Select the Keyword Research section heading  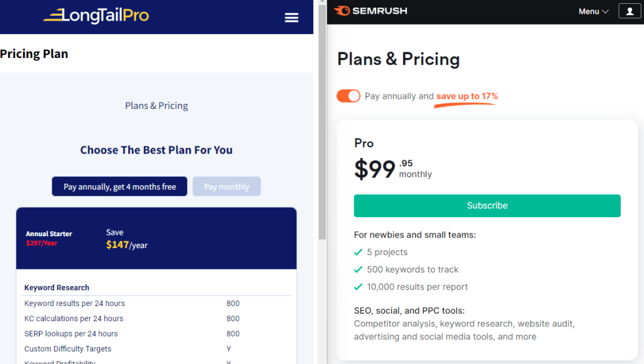click(57, 288)
